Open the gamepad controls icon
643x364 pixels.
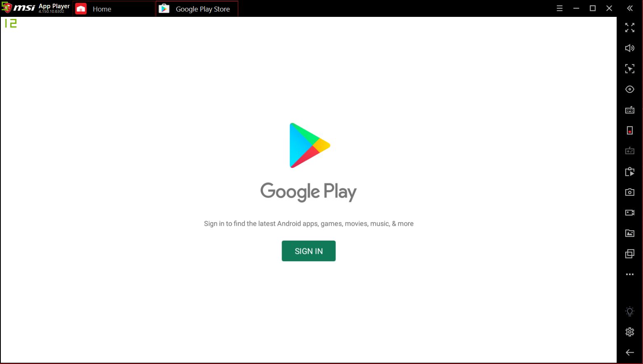[x=629, y=151]
